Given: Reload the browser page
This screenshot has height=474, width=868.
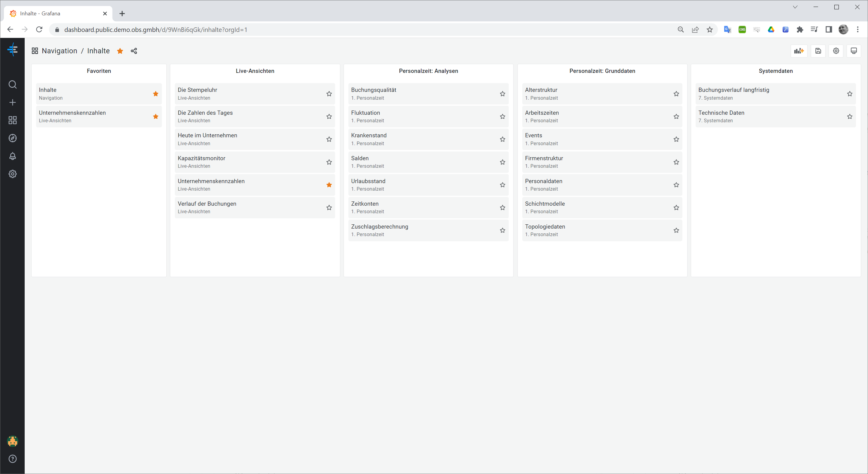Looking at the screenshot, I should 39,30.
